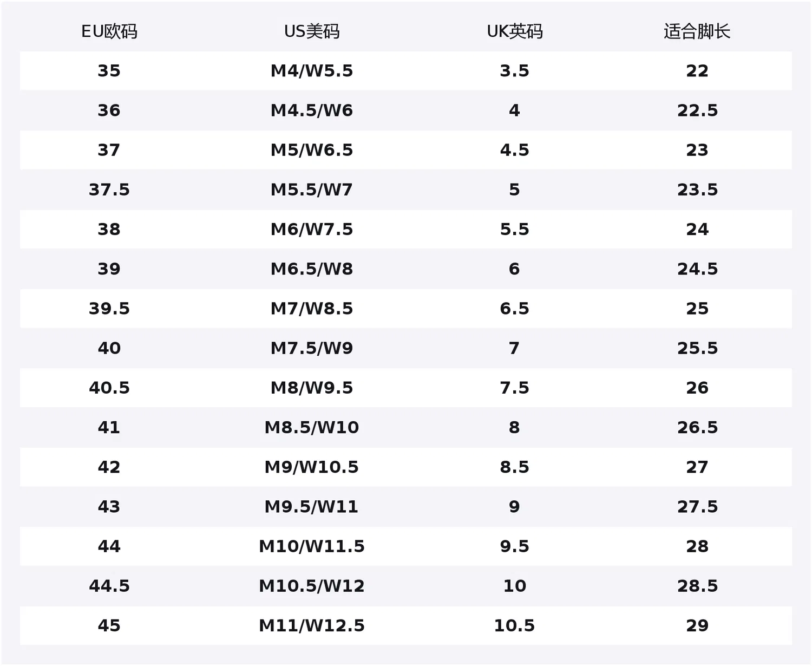
Task: Click EU size 37.5 cell
Action: [109, 190]
